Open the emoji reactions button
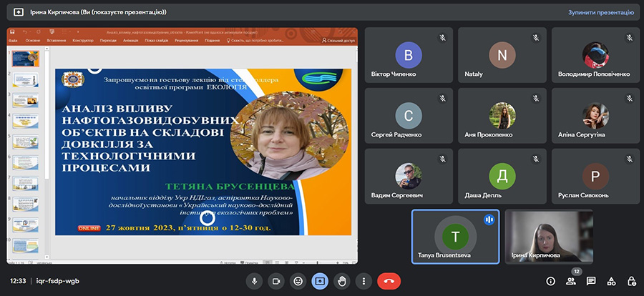The width and height of the screenshot is (644, 296). pyautogui.click(x=298, y=281)
